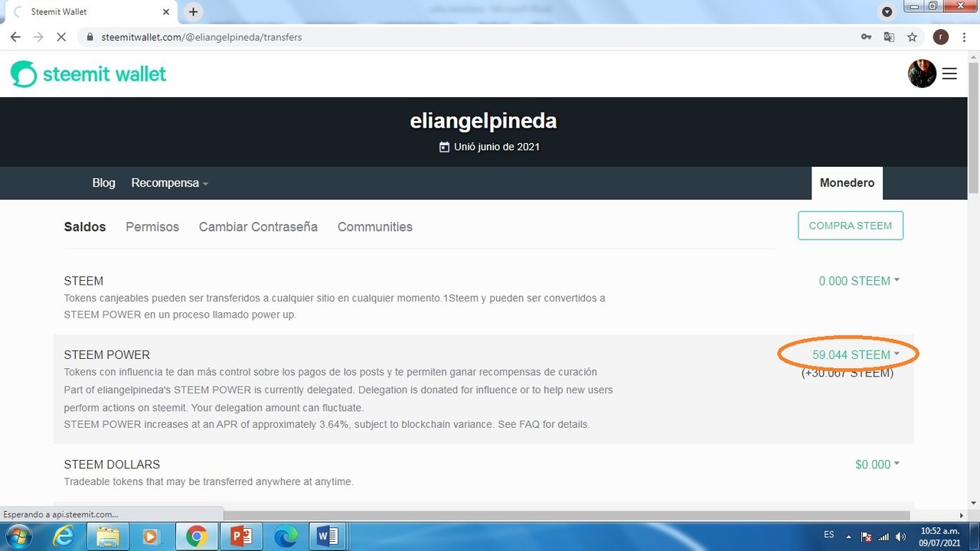
Task: Switch to Word in the taskbar
Action: tap(329, 536)
